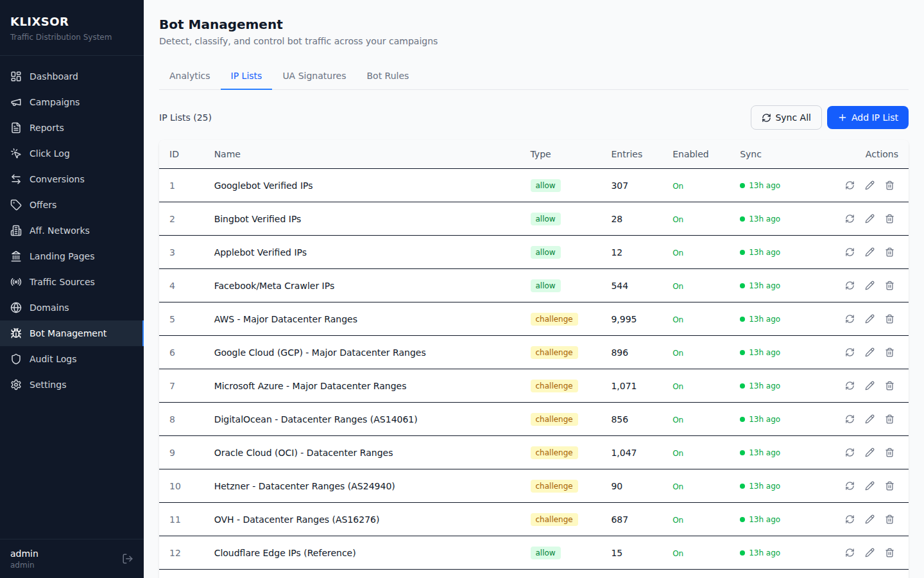Image resolution: width=924 pixels, height=578 pixels.
Task: Switch to the UA Signatures tab
Action: click(314, 76)
